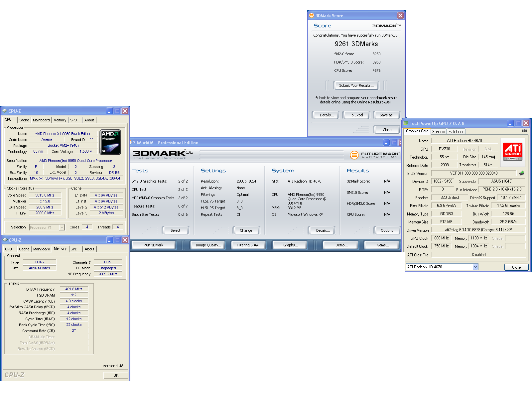
Task: Open the SPD tab in upper CPU-Z window
Action: pos(73,120)
